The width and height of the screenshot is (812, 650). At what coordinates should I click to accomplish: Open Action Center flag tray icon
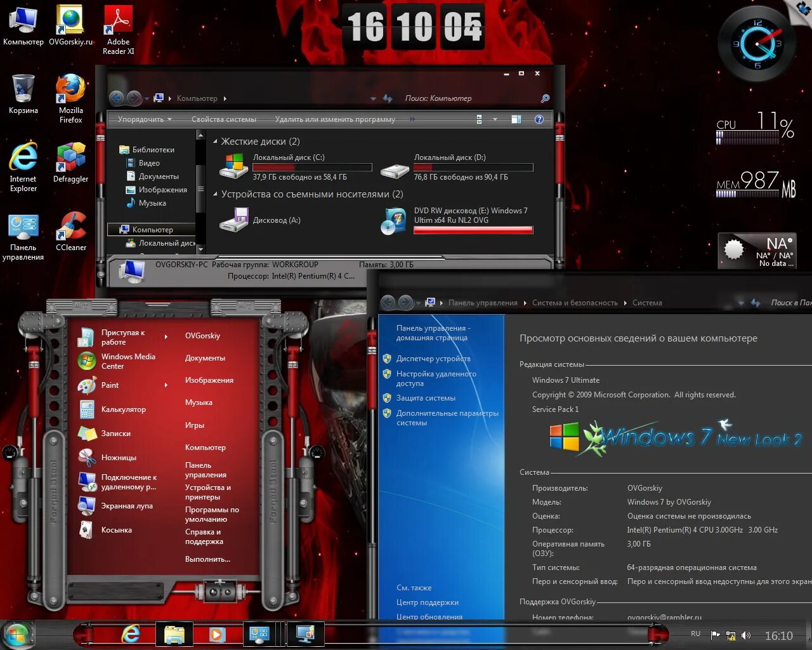point(715,635)
